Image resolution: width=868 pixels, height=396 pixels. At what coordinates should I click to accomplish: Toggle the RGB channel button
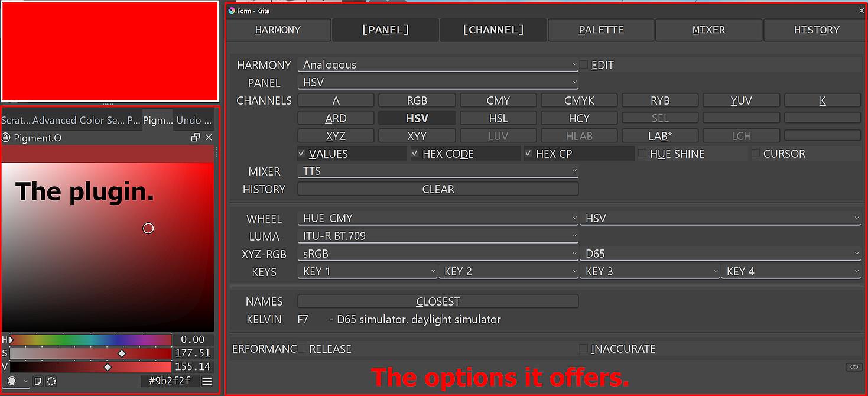[x=417, y=100]
